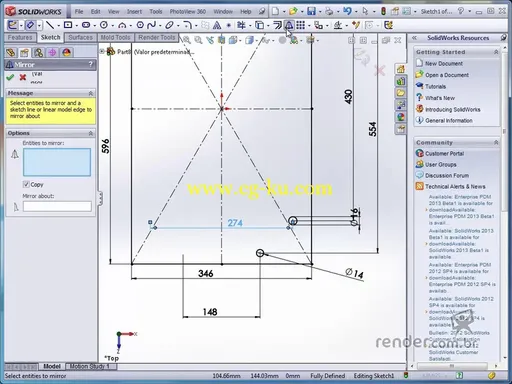The image size is (512, 384).
Task: Open the Motion Study 1 tab
Action: point(90,366)
